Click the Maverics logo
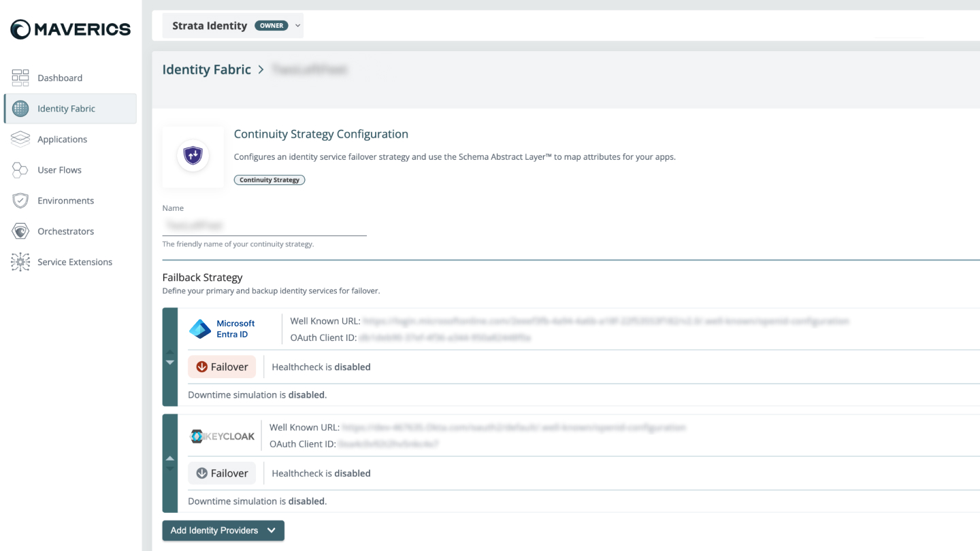 coord(70,29)
